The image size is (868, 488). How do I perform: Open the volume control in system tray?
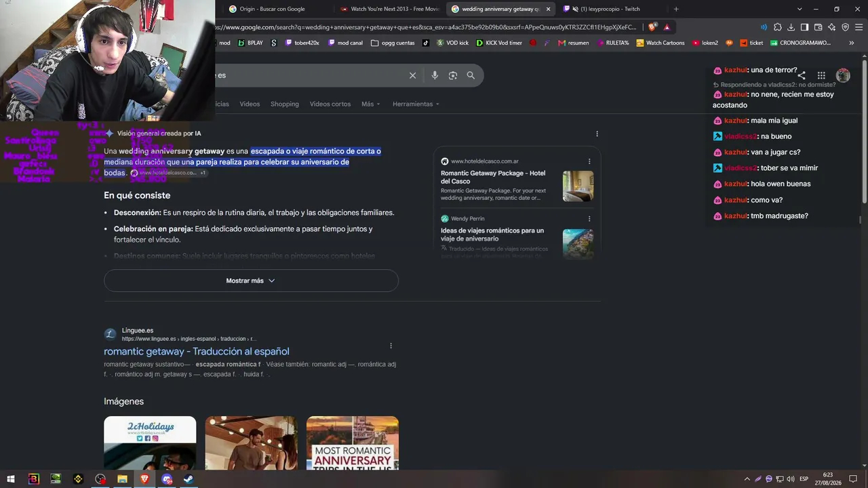pos(791,479)
